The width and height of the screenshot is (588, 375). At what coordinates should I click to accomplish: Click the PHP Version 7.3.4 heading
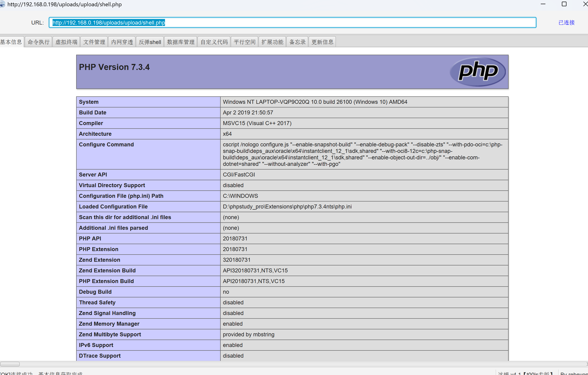point(114,67)
